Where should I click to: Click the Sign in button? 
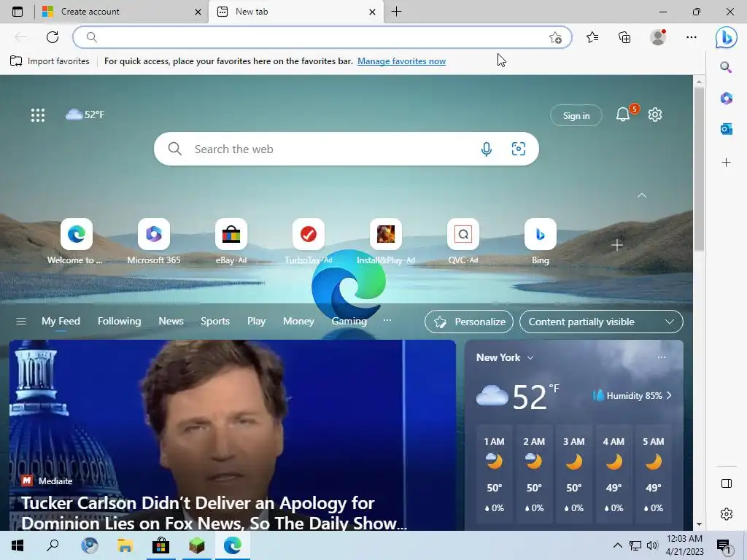click(576, 115)
